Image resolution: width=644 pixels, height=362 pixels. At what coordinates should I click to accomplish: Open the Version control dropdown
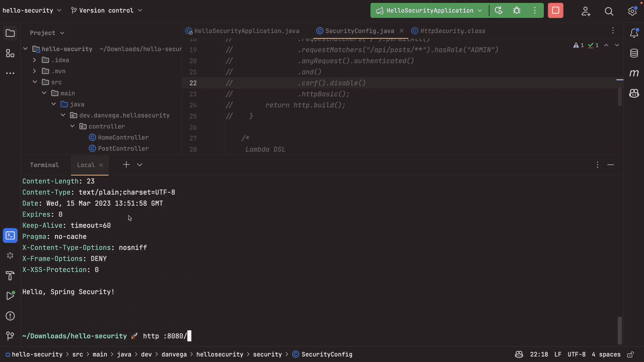(x=106, y=10)
